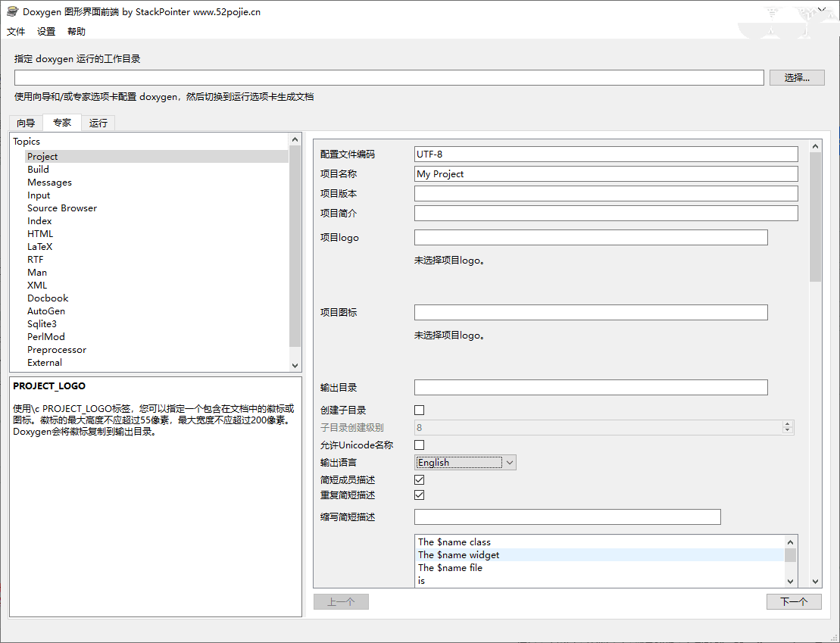Open the 帮助 menu
The height and width of the screenshot is (643, 840).
pyautogui.click(x=77, y=32)
